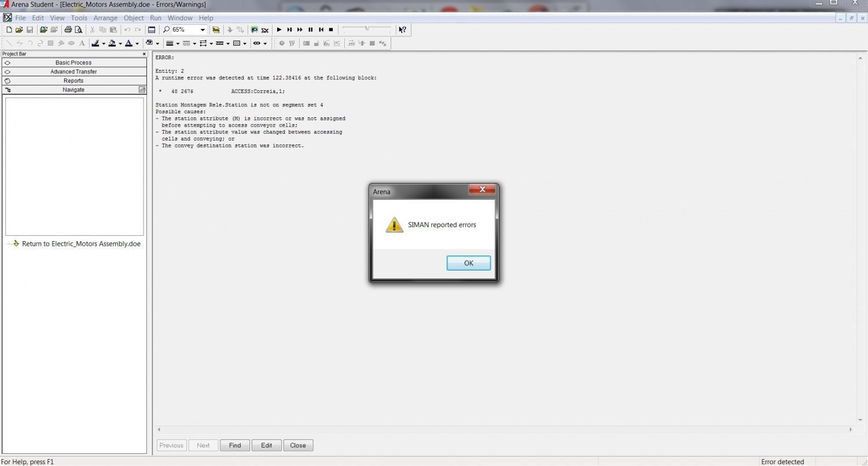Print the current document
Image resolution: width=868 pixels, height=466 pixels.
click(68, 29)
